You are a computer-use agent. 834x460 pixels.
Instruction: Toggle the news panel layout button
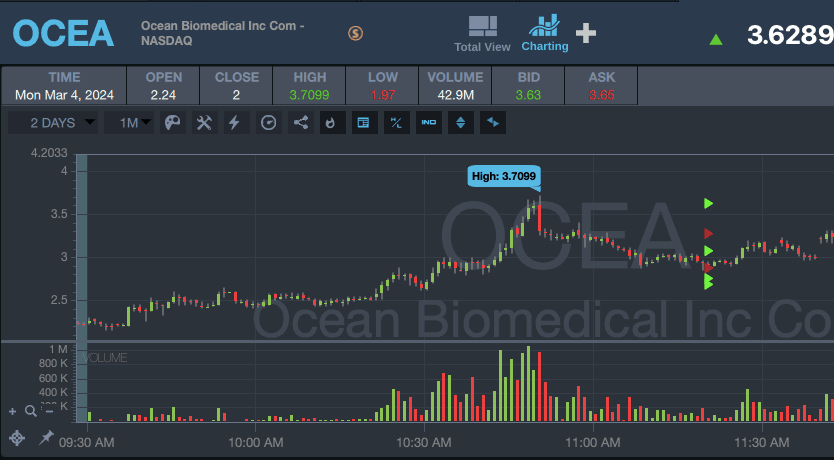(363, 122)
